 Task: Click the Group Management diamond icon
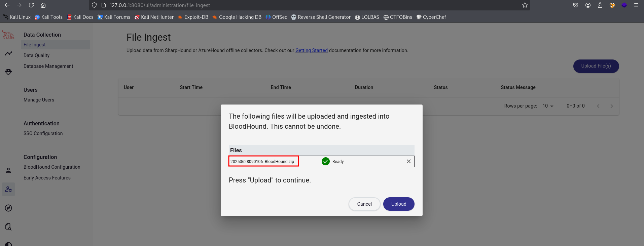click(x=8, y=72)
